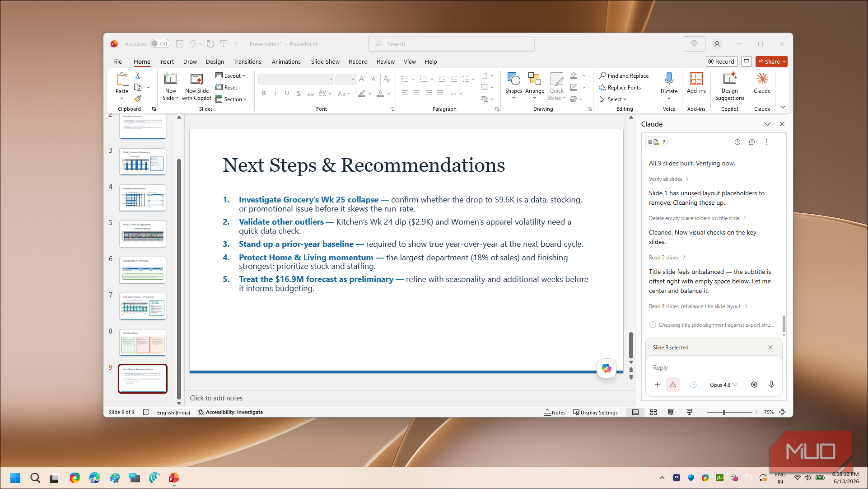Open chat history clock icon in Claude pane
The image size is (868, 489).
pyautogui.click(x=737, y=142)
